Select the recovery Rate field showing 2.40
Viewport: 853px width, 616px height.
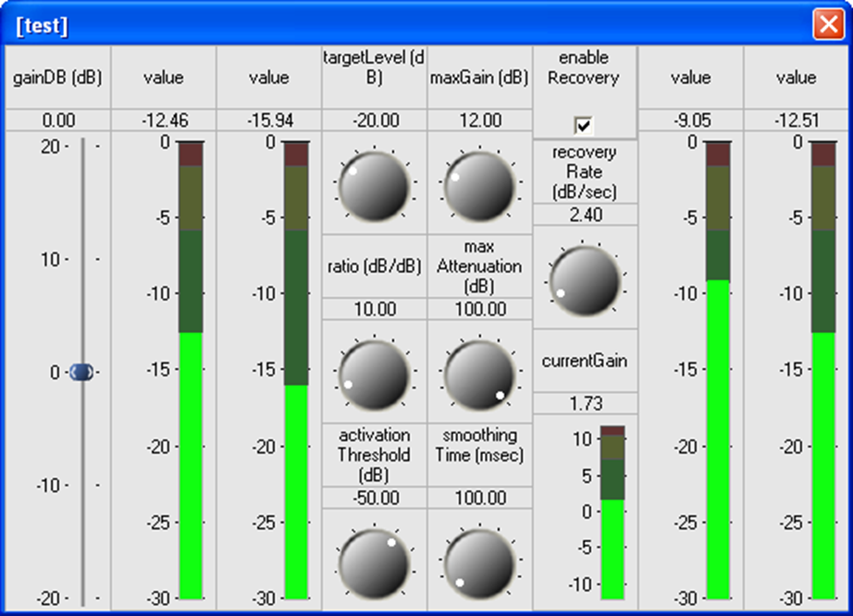(x=584, y=215)
